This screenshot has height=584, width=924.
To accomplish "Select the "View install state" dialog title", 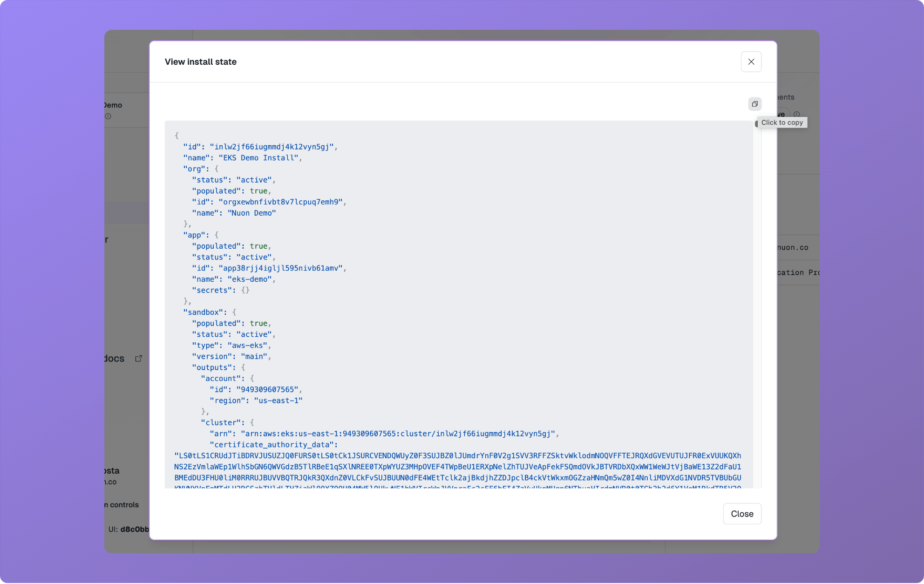I will point(200,62).
